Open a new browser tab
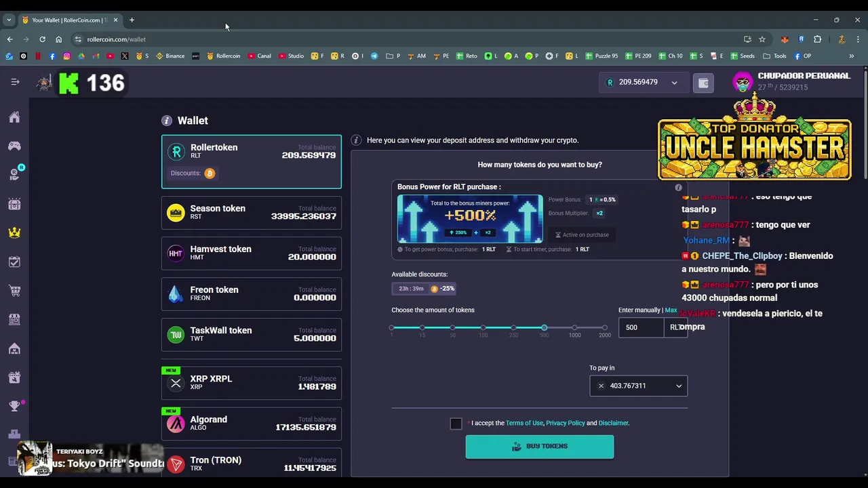Viewport: 868px width, 488px height. tap(132, 20)
